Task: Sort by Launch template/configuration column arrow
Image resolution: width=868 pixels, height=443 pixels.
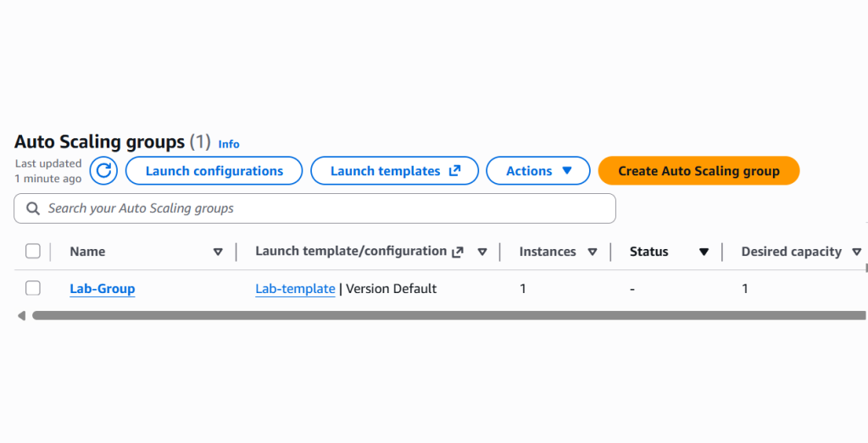Action: [x=482, y=252]
